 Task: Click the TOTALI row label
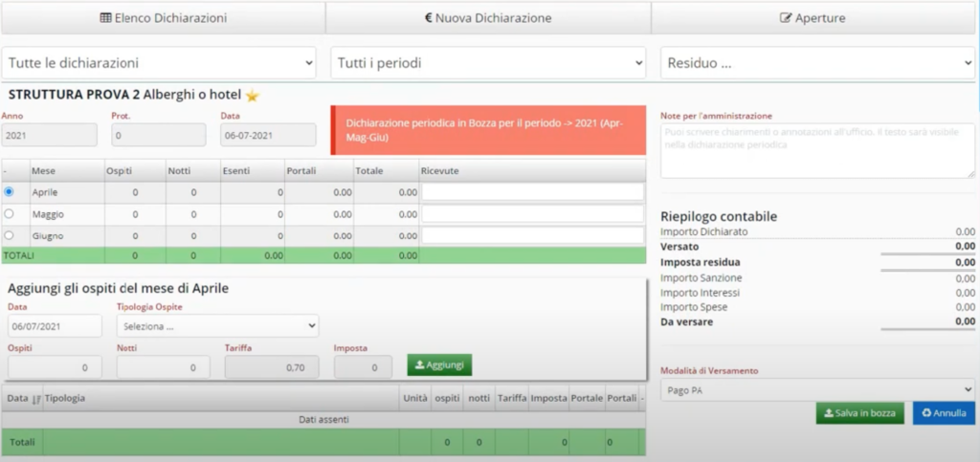point(19,255)
